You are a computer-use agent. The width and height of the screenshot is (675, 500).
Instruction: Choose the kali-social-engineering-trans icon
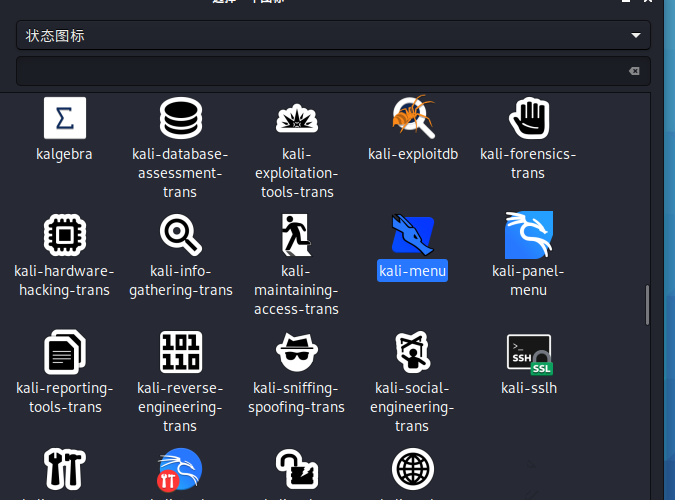[413, 352]
